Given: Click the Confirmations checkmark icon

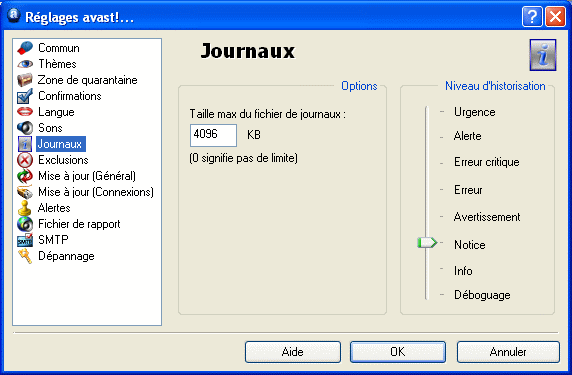Looking at the screenshot, I should point(25,96).
